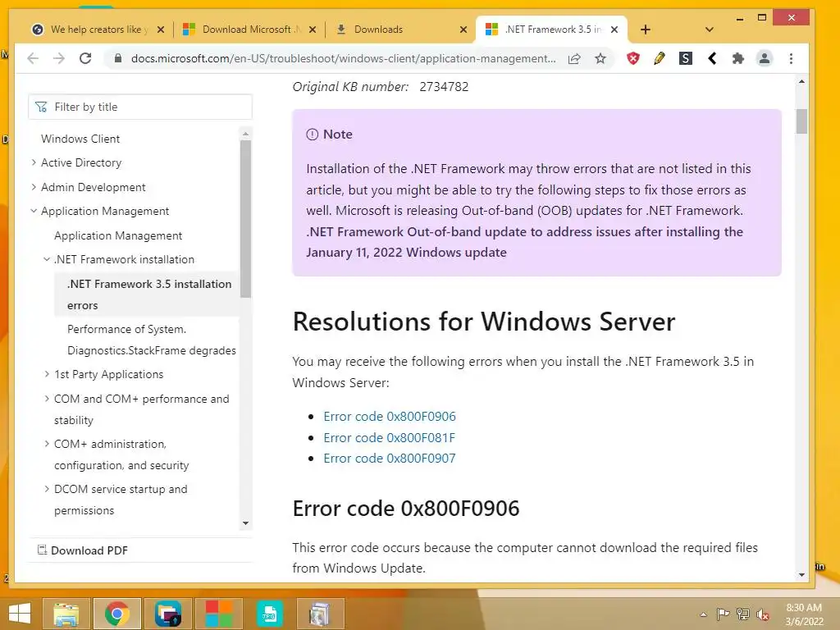Open the tab search dropdown arrow
840x630 pixels.
pyautogui.click(x=710, y=30)
